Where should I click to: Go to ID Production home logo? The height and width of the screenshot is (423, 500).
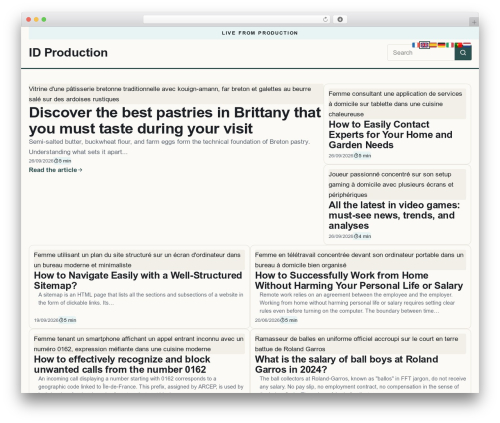[x=68, y=53]
